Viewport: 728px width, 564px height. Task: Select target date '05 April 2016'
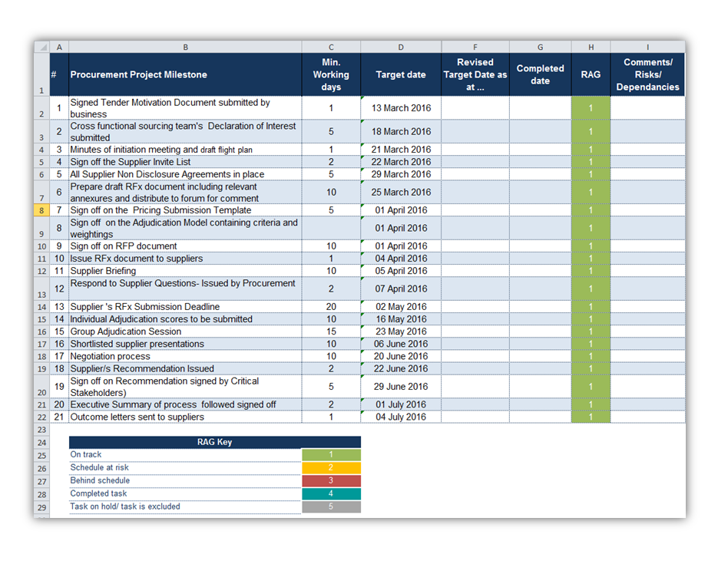click(x=401, y=271)
